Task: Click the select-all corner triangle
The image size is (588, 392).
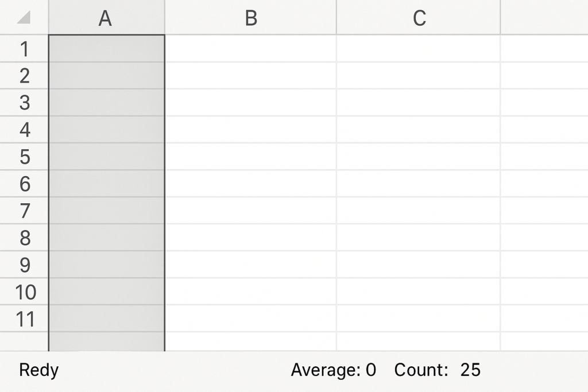Action: point(24,18)
